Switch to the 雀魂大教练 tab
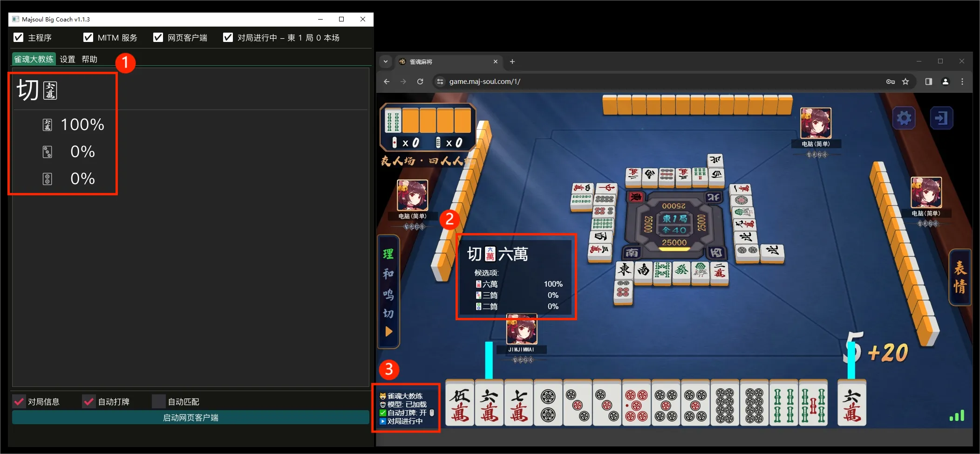 [x=34, y=59]
